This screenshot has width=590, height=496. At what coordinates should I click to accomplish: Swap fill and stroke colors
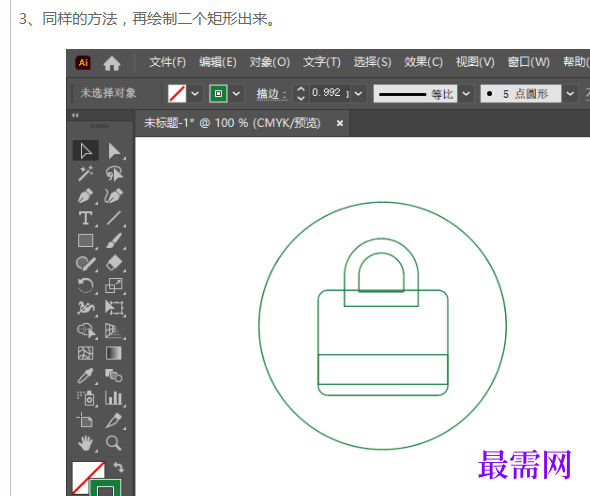(119, 467)
